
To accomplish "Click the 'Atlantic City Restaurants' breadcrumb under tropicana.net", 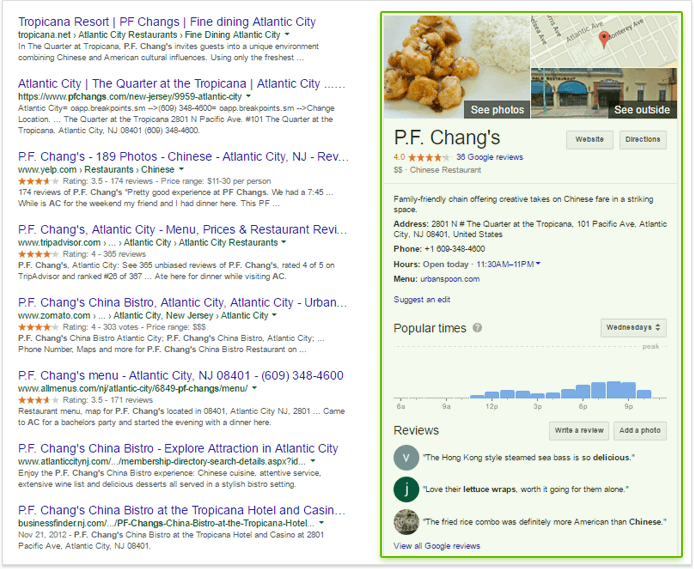I will (128, 35).
